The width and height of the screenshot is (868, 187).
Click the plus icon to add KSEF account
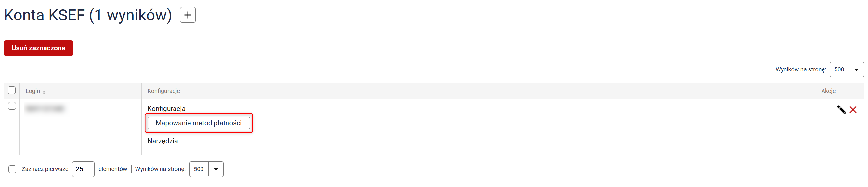tap(188, 15)
